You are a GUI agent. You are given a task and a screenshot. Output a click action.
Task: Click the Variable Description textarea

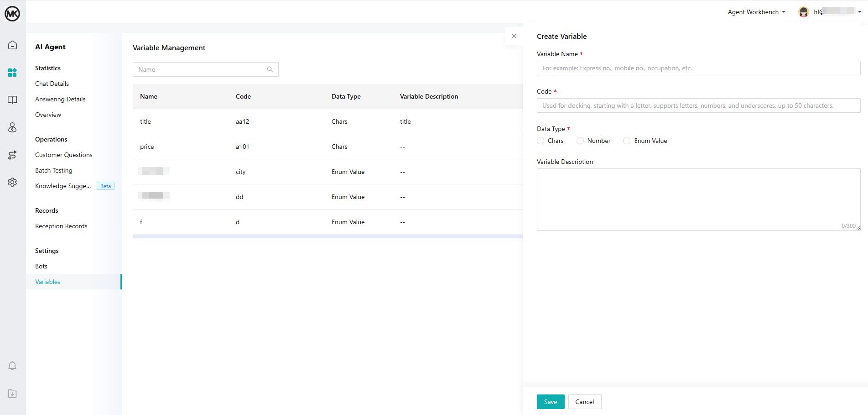coord(698,200)
